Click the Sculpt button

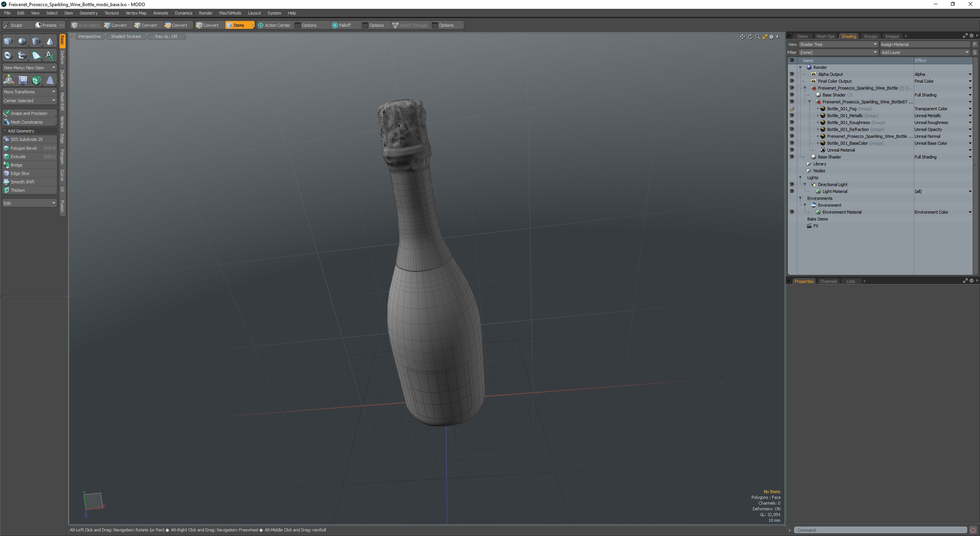[x=17, y=25]
